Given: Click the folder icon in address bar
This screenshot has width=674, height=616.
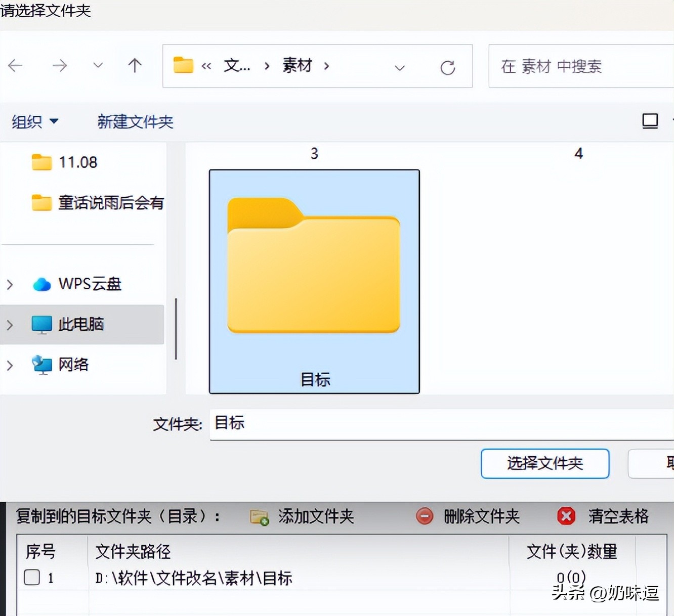Looking at the screenshot, I should click(183, 65).
